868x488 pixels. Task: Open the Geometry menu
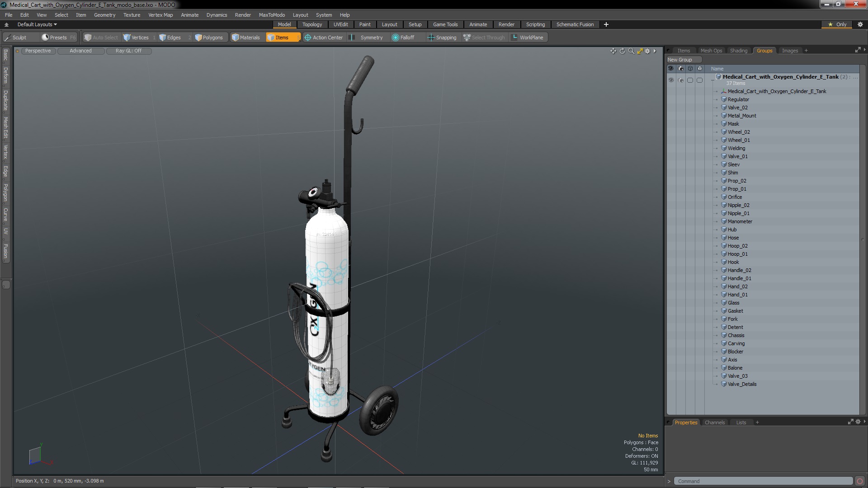[104, 15]
